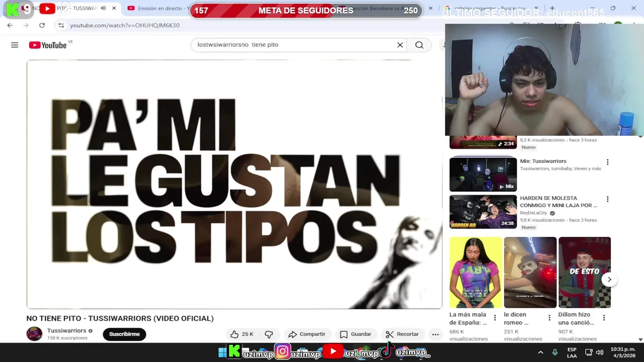Click the 158 K suscriptores text
This screenshot has width=644, height=362.
[67, 338]
